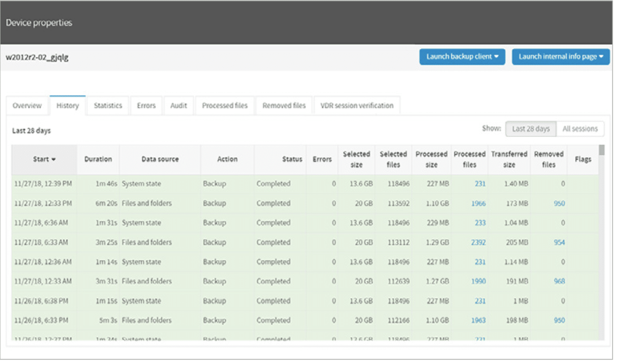The width and height of the screenshot is (617, 364).
Task: Click removed files link 954
Action: click(559, 242)
